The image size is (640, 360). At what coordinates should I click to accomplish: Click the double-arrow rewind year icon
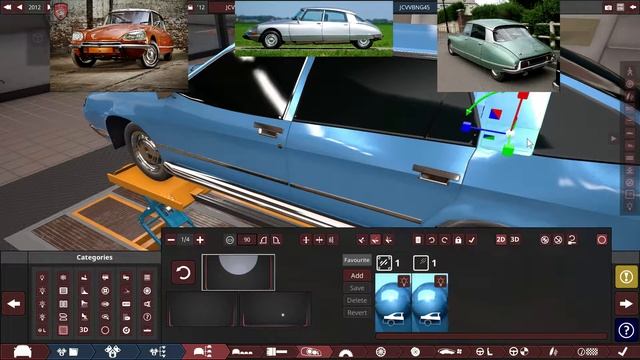[x=7, y=7]
